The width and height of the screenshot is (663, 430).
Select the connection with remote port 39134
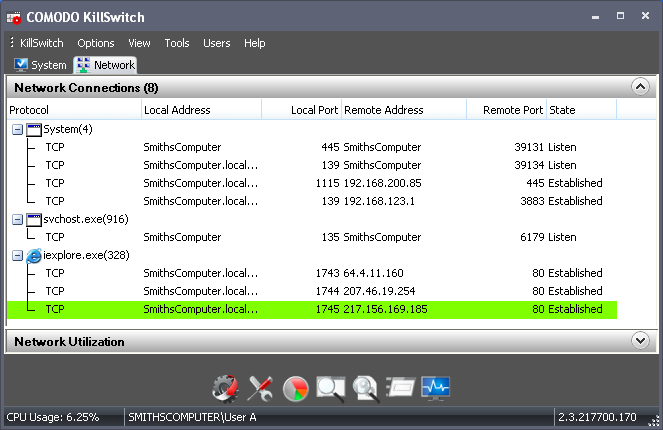(x=312, y=165)
